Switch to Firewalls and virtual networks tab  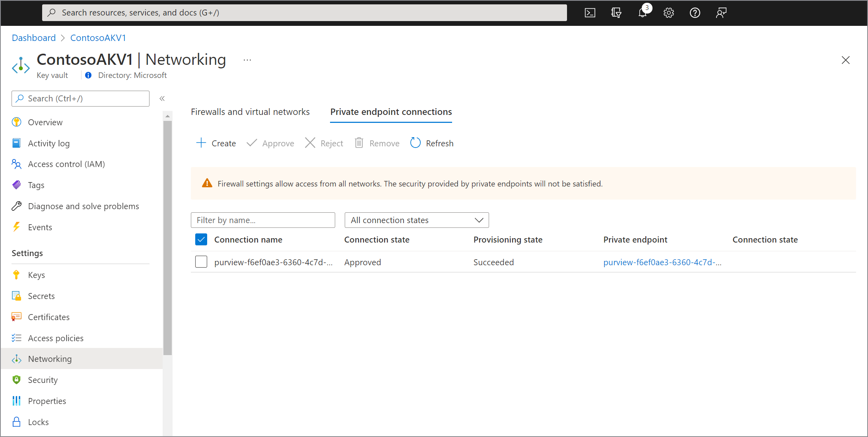tap(251, 111)
